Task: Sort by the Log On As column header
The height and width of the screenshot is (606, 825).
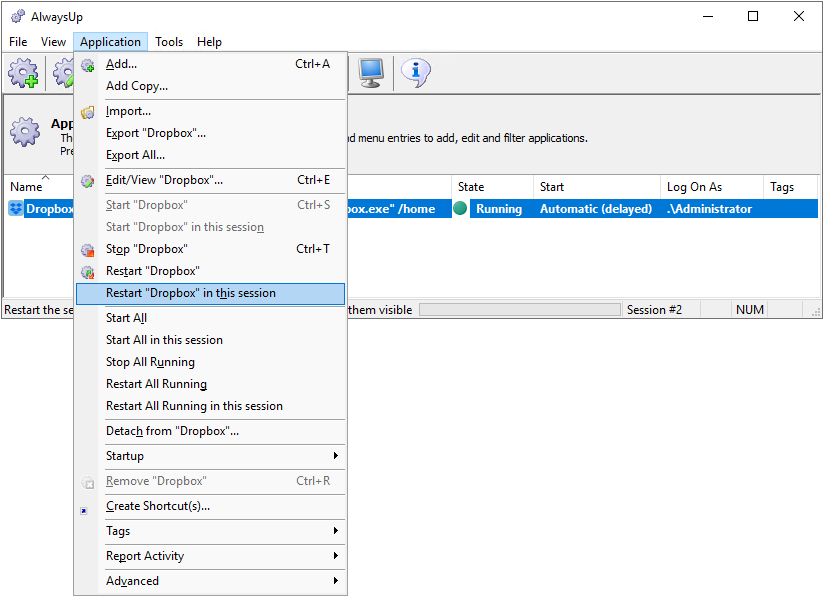Action: tap(712, 187)
